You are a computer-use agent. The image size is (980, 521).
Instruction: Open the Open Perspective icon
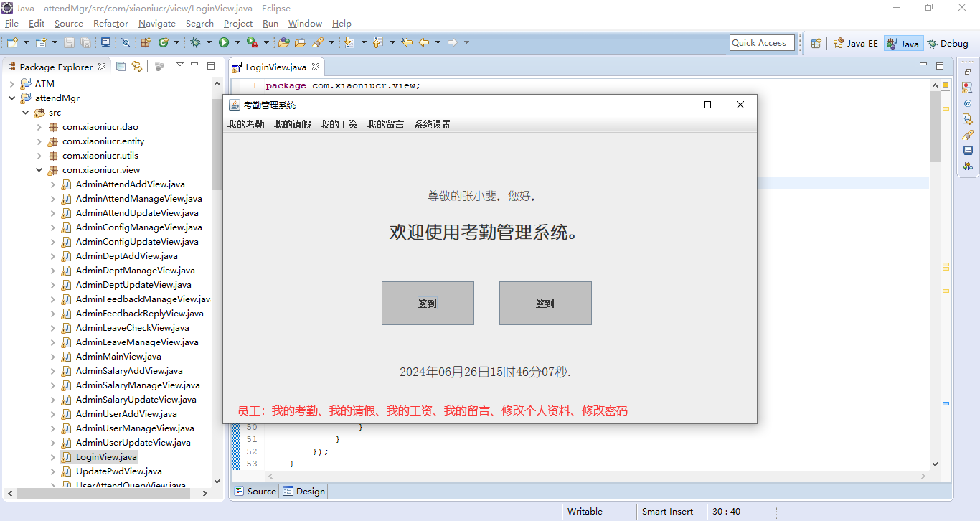[x=816, y=43]
